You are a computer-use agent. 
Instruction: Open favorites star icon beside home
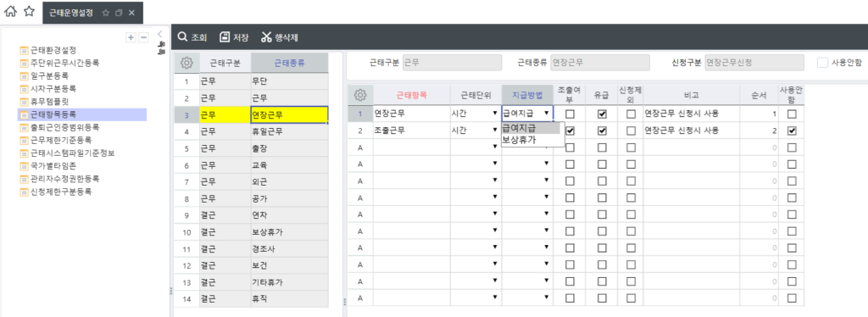pyautogui.click(x=29, y=12)
